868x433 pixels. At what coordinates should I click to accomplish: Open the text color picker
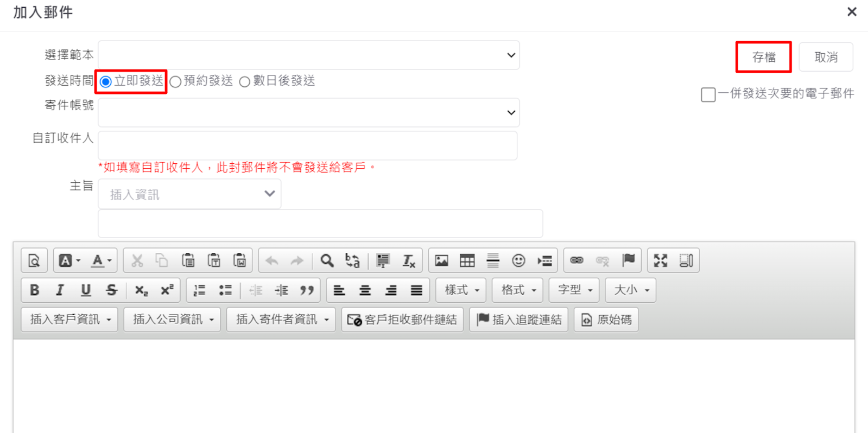(101, 261)
